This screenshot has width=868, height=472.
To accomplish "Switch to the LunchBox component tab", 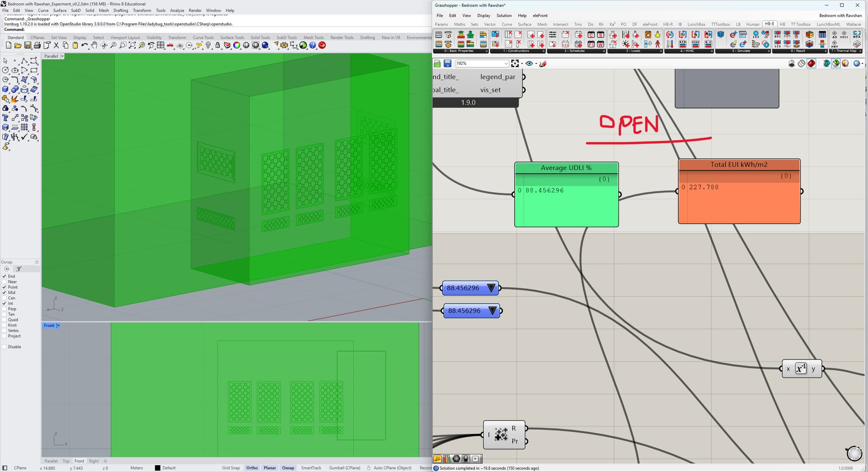I will pyautogui.click(x=696, y=24).
